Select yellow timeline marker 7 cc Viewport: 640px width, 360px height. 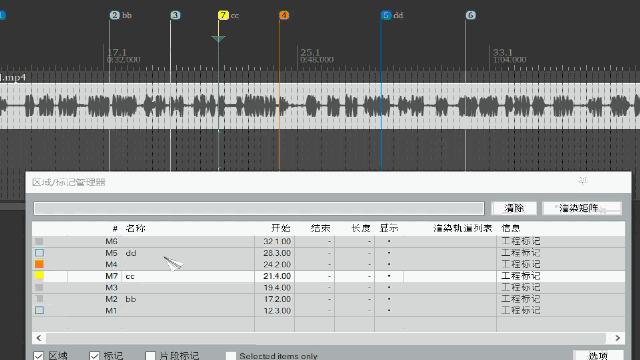[223, 15]
